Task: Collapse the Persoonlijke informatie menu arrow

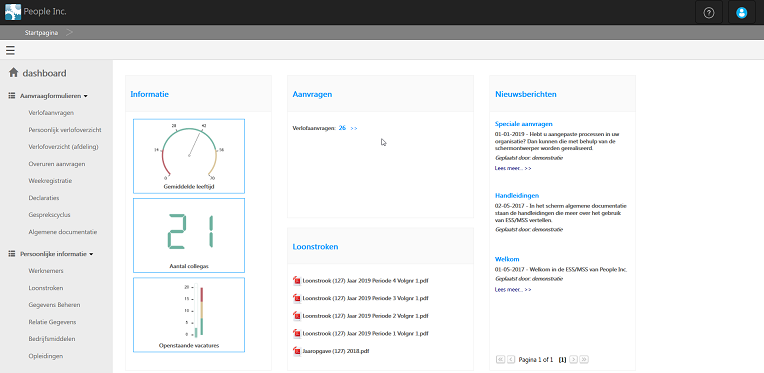Action: [91, 254]
